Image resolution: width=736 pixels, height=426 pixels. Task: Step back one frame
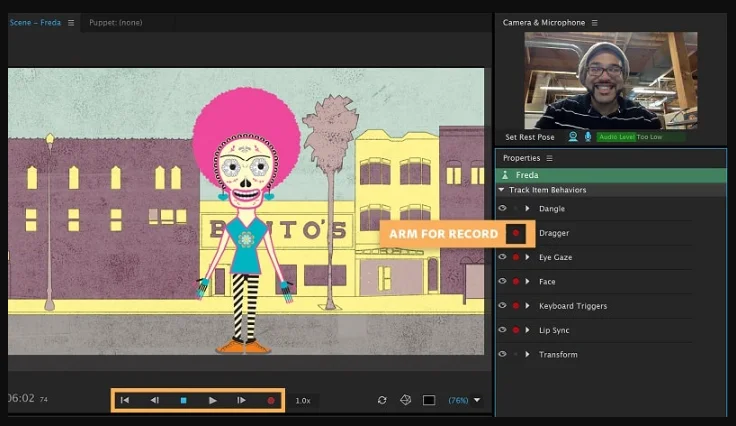(154, 400)
